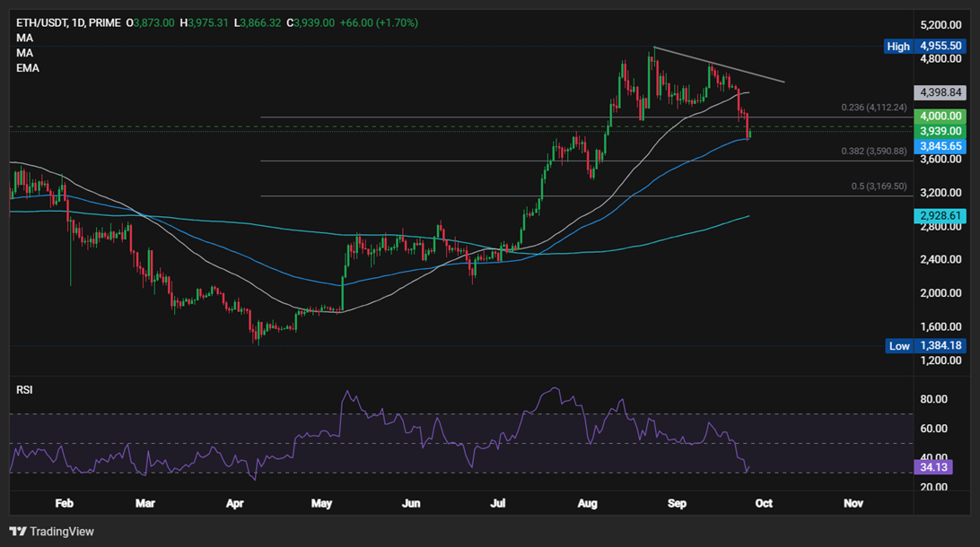
Task: Click the first MA indicator label
Action: (x=24, y=38)
